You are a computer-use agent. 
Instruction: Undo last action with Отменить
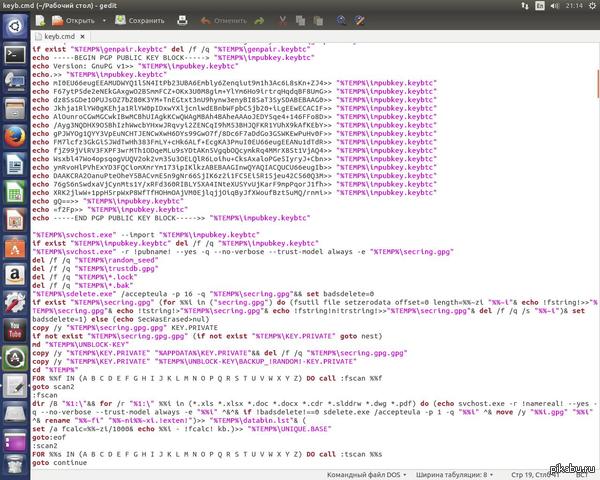coord(224,21)
